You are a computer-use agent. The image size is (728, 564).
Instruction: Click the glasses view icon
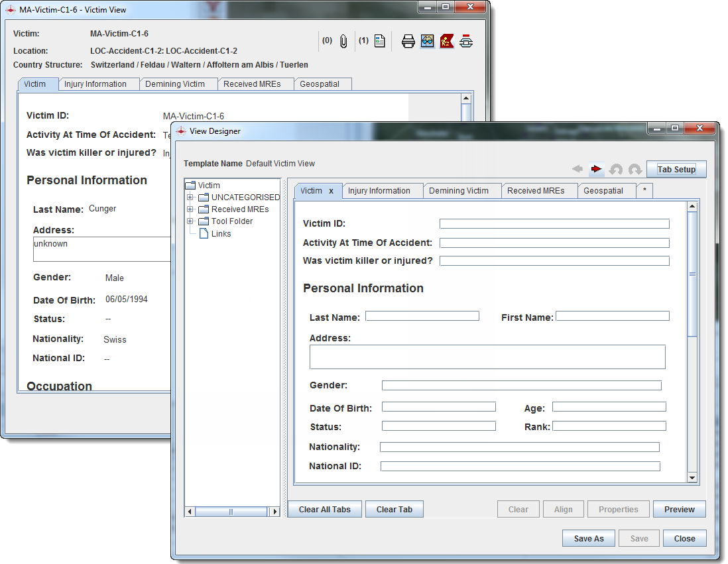coord(428,41)
